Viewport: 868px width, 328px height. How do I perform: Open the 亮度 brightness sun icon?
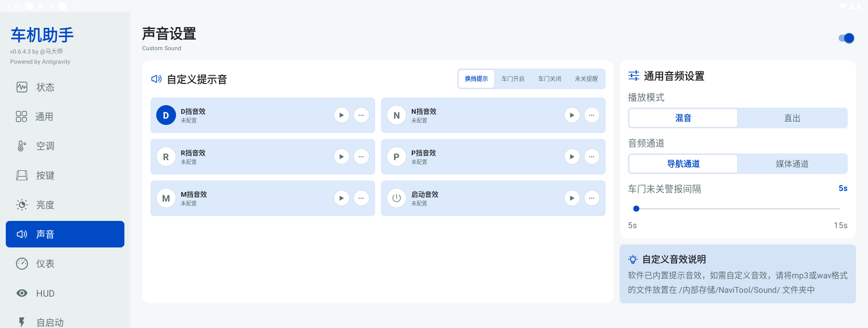coord(22,205)
